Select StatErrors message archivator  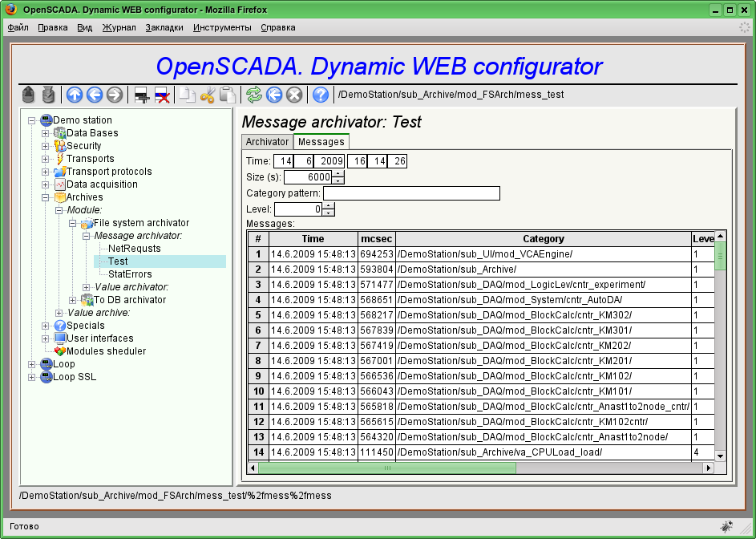pyautogui.click(x=130, y=274)
